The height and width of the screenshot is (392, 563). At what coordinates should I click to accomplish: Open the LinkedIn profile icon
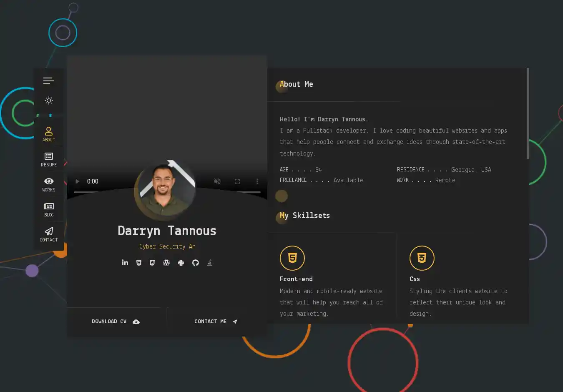[125, 263]
